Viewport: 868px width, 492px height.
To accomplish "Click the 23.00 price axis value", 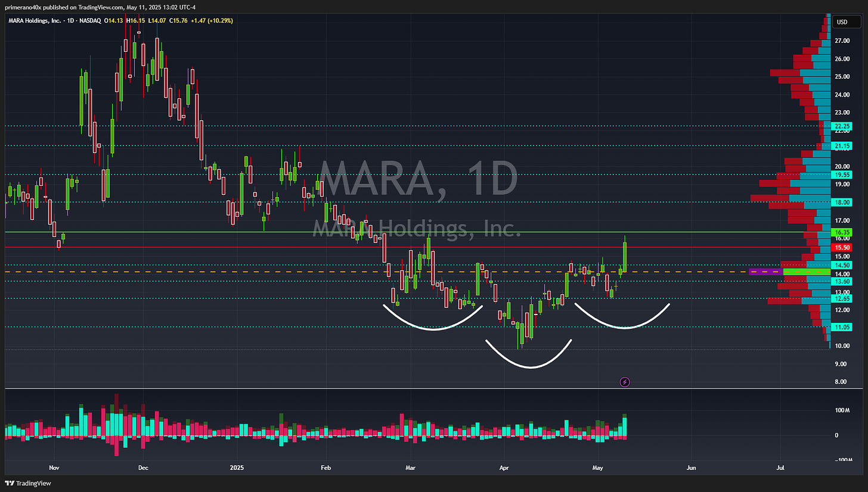I will 842,113.
